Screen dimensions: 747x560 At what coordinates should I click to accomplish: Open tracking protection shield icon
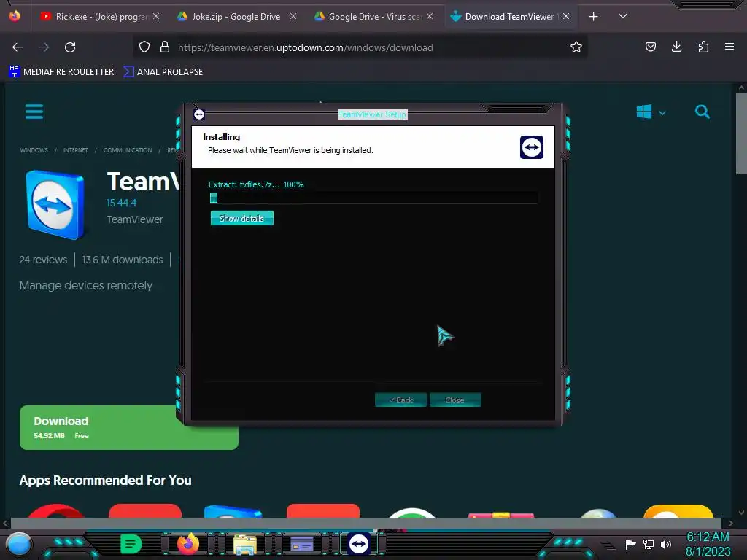[144, 47]
